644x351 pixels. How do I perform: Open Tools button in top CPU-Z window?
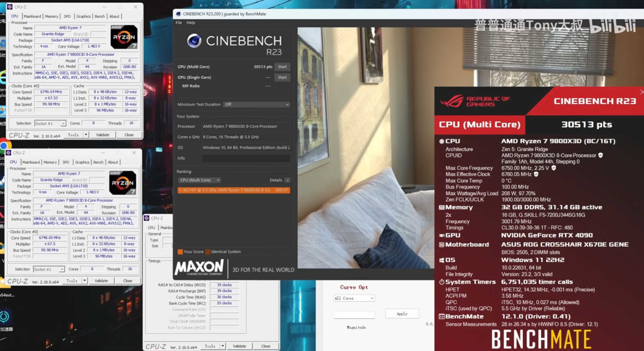(x=73, y=135)
